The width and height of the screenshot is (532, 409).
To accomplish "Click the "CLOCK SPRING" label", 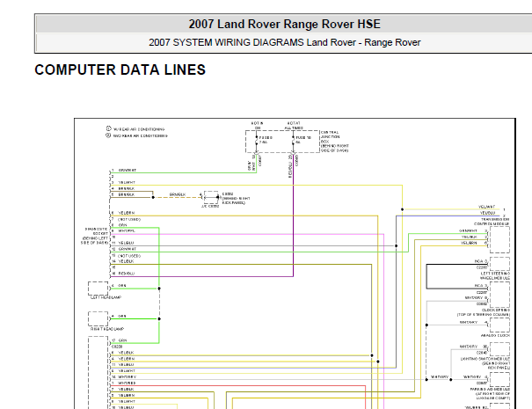I will tap(496, 310).
